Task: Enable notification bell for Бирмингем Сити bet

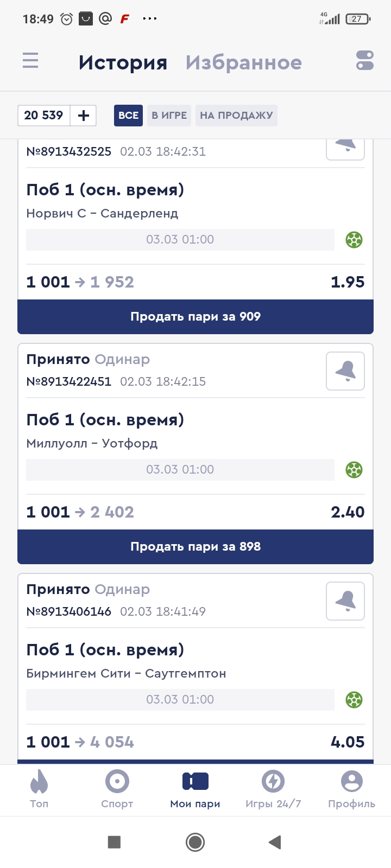Action: click(345, 601)
